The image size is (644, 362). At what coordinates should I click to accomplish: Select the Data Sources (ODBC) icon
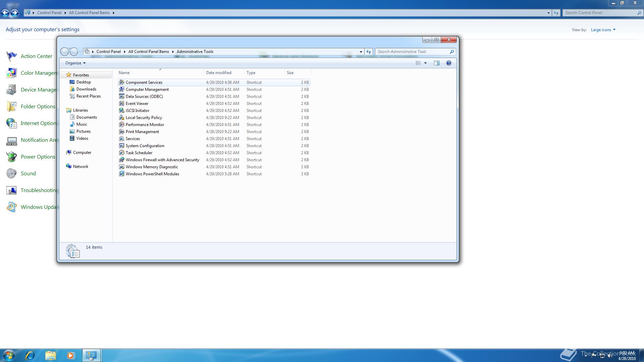point(121,97)
